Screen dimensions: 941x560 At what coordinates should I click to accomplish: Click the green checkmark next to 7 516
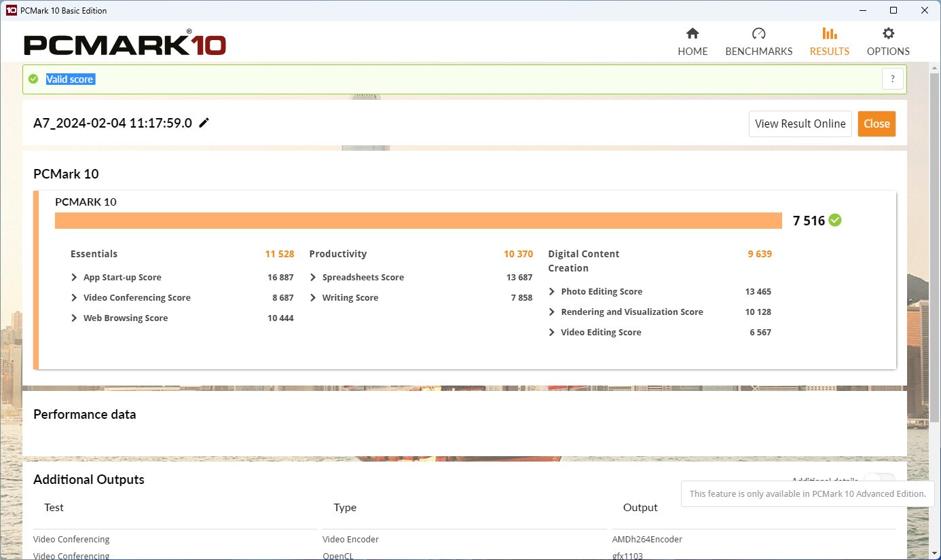point(835,220)
